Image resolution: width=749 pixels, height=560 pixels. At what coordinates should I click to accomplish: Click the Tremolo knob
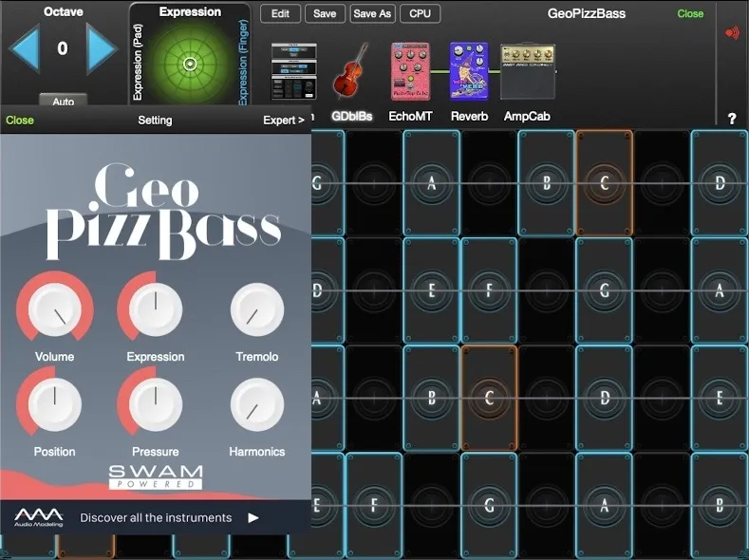pos(257,309)
